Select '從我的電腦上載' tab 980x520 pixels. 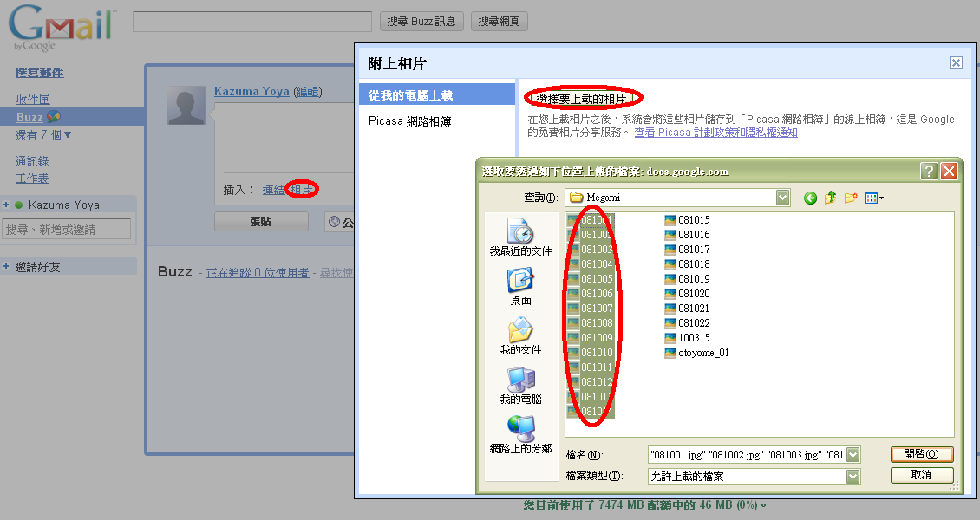437,94
